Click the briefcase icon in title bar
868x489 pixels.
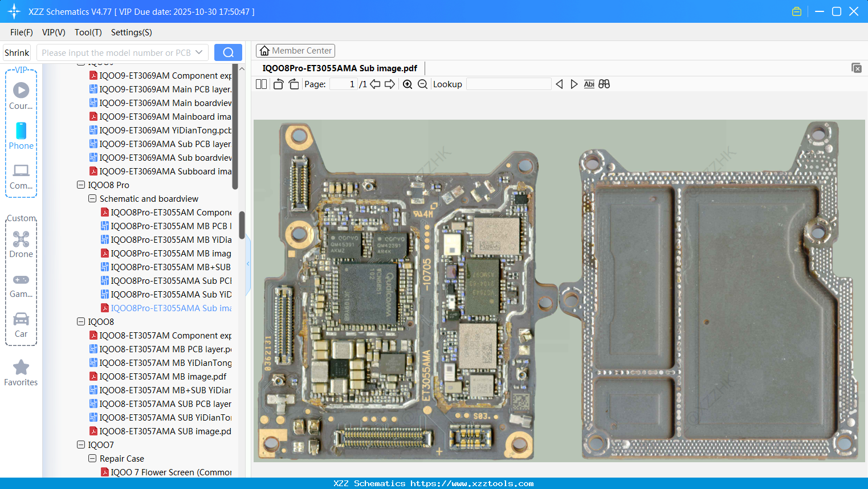point(796,11)
